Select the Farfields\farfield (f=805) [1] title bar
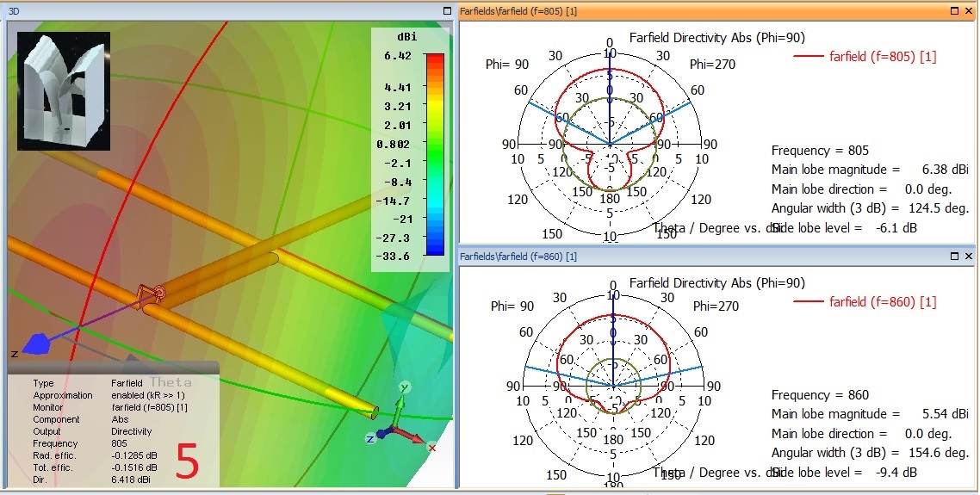 [716, 11]
